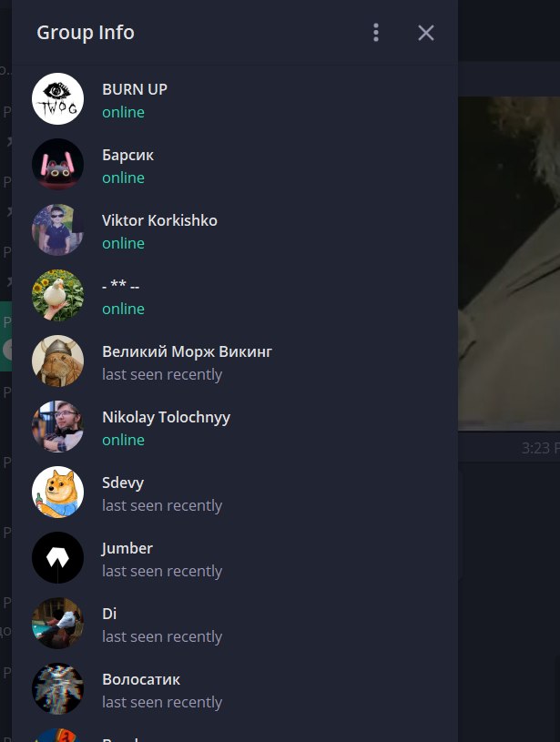
Task: Click Барсик's black cat avatar
Action: 57,164
